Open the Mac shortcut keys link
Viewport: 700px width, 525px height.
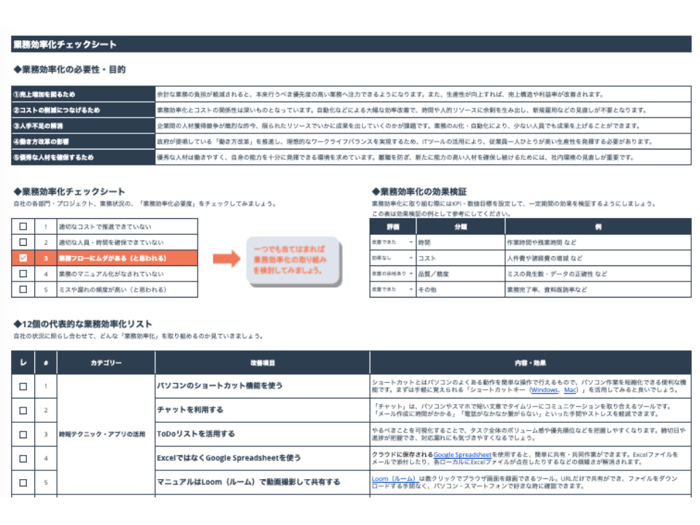[x=570, y=390]
